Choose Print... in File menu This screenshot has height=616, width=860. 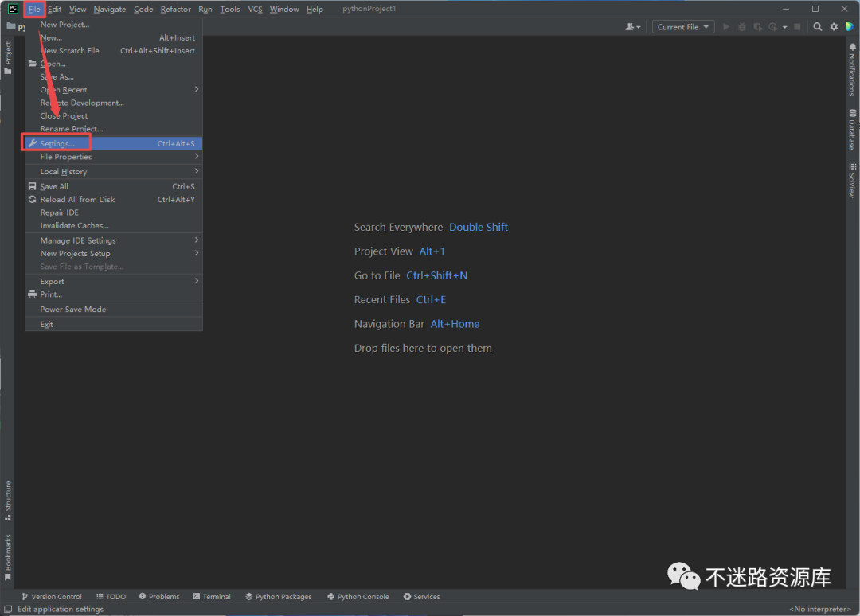(114, 294)
